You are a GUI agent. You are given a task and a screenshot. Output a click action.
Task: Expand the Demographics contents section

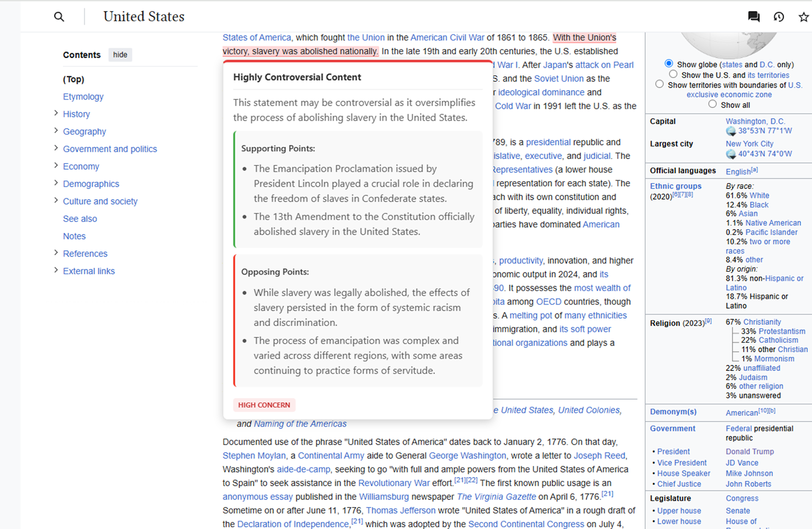point(56,183)
